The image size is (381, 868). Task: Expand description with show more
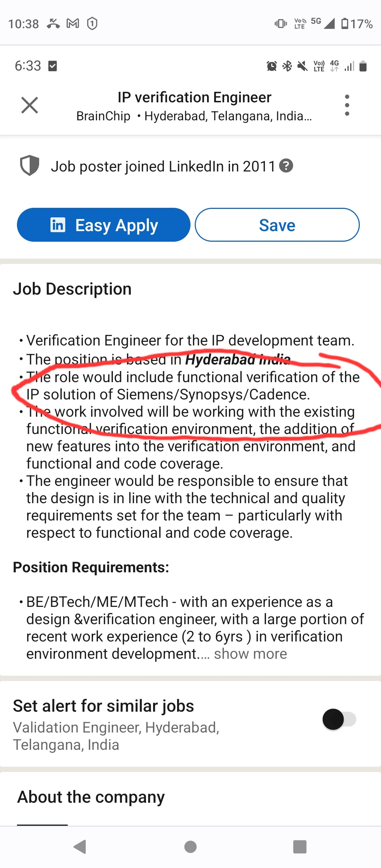click(250, 654)
